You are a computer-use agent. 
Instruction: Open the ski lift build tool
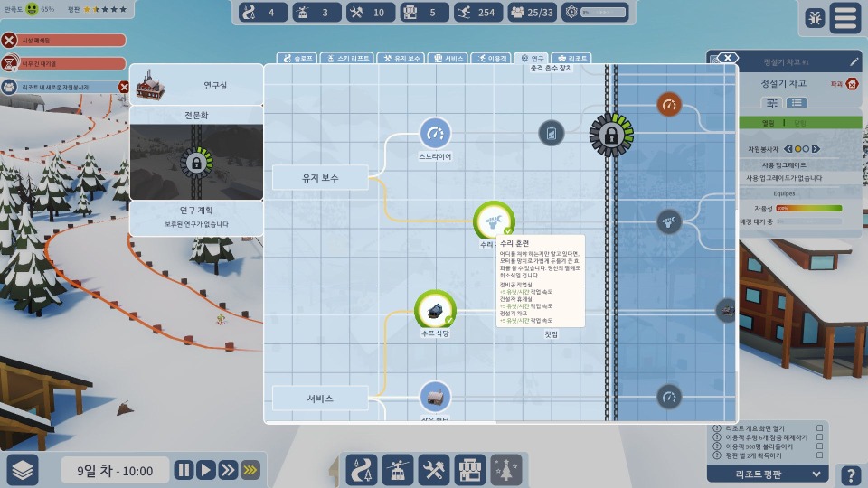[395, 470]
